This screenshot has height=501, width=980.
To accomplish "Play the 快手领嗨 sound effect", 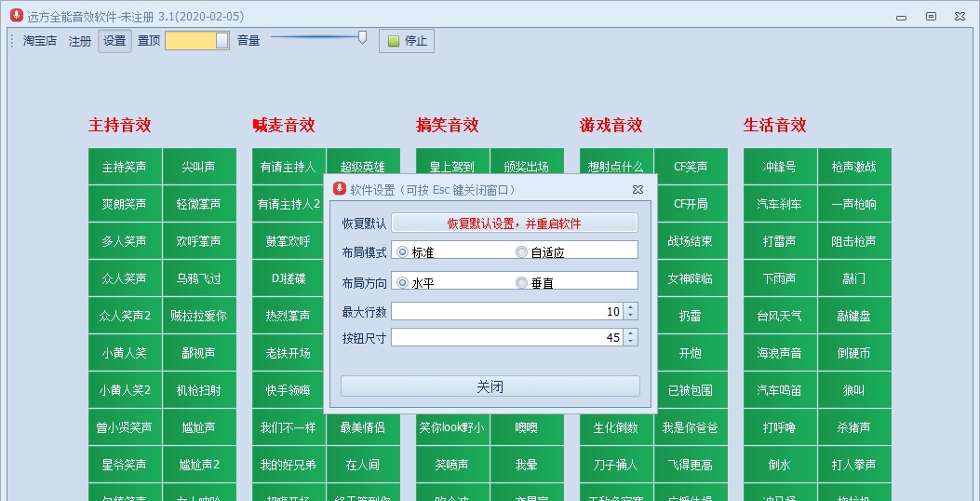I will (x=289, y=389).
